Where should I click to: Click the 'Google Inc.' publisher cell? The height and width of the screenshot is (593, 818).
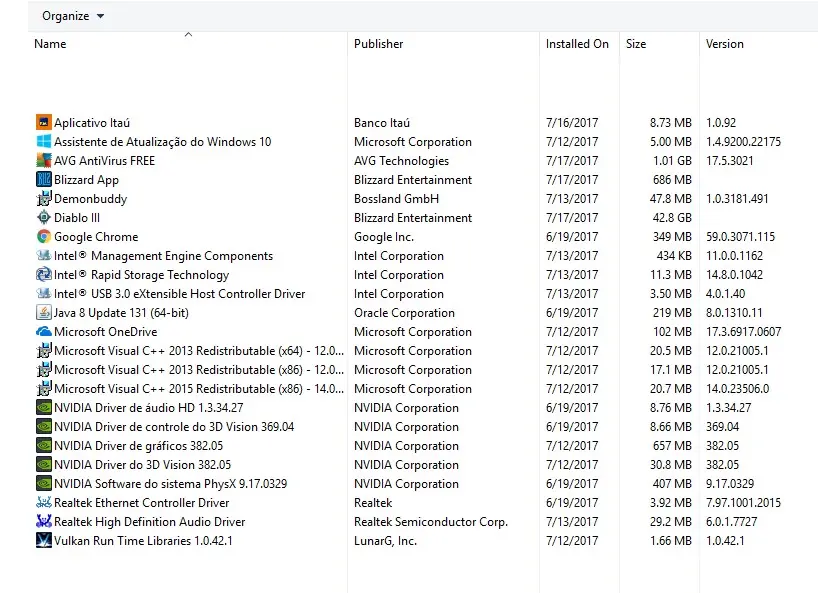tap(384, 237)
